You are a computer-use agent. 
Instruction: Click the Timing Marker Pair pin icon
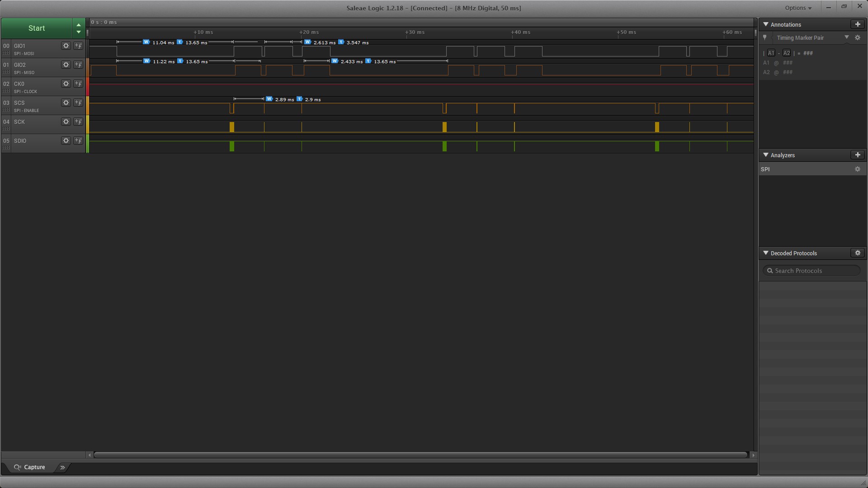click(x=765, y=38)
